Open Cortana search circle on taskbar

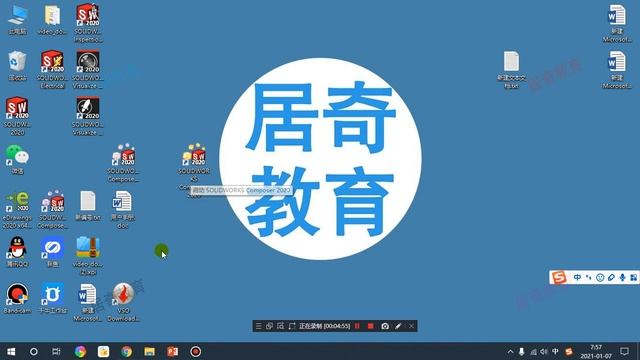coord(34,351)
